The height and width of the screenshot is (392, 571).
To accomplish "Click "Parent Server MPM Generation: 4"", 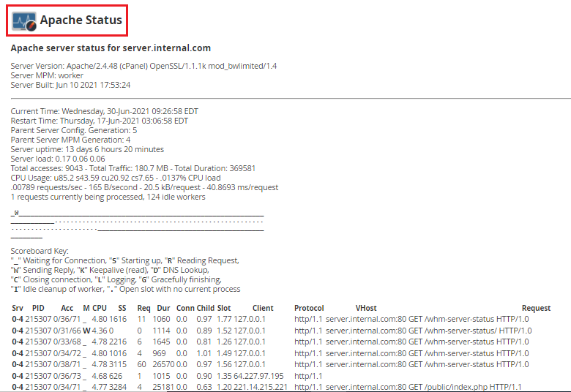I will tap(70, 140).
